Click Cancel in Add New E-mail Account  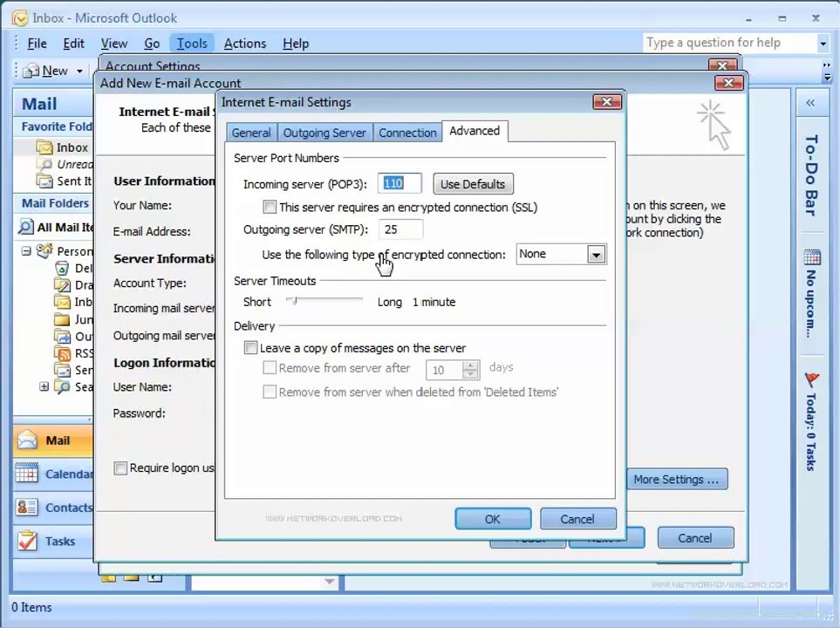695,537
